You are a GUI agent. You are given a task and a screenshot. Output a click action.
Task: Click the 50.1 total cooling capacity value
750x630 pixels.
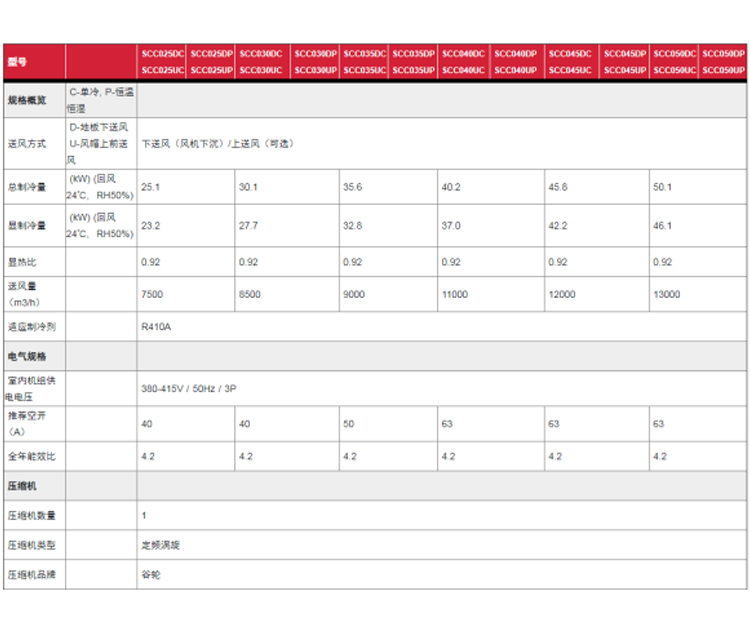point(663,187)
